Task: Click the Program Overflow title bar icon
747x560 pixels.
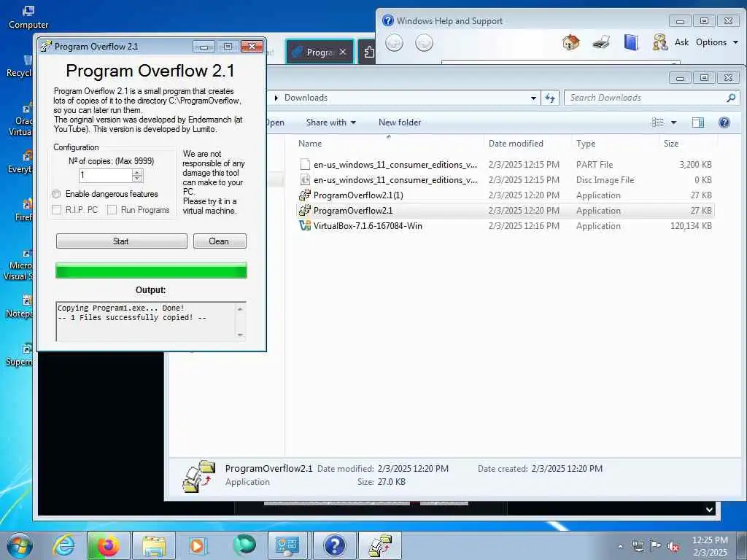Action: pyautogui.click(x=46, y=46)
